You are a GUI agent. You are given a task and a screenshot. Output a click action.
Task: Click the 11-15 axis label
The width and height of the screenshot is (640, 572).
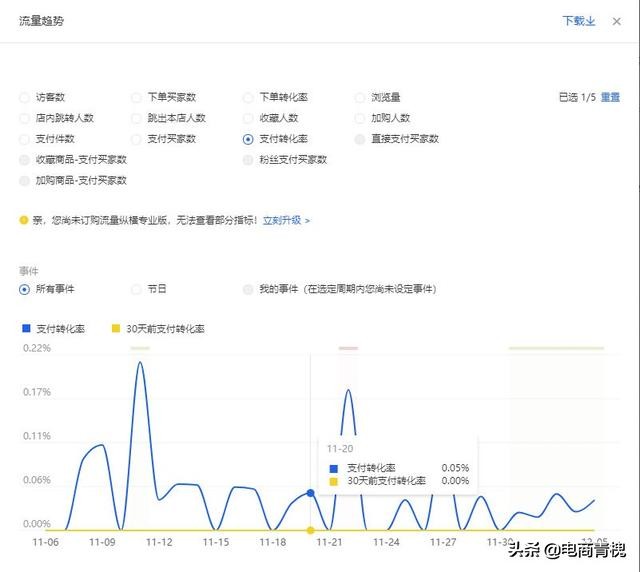click(x=216, y=542)
